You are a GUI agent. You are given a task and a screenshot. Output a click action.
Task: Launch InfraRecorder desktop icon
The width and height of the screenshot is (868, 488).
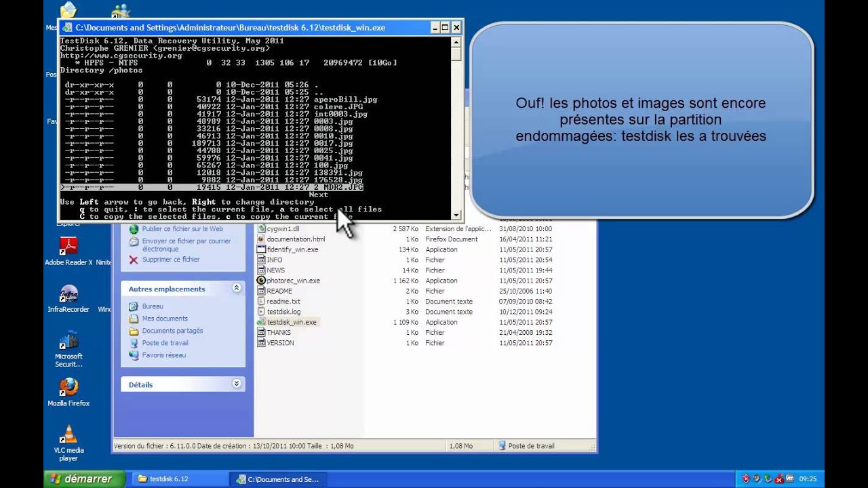tap(68, 293)
